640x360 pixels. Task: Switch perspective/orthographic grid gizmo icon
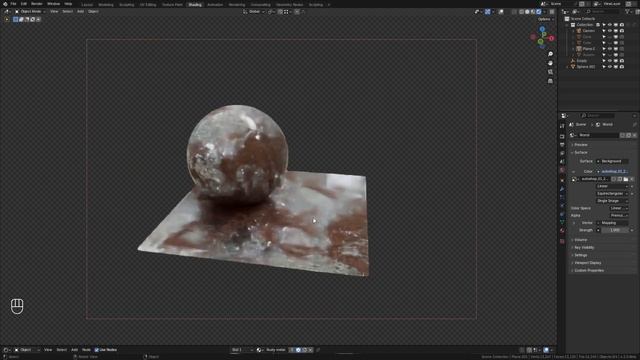pyautogui.click(x=550, y=81)
